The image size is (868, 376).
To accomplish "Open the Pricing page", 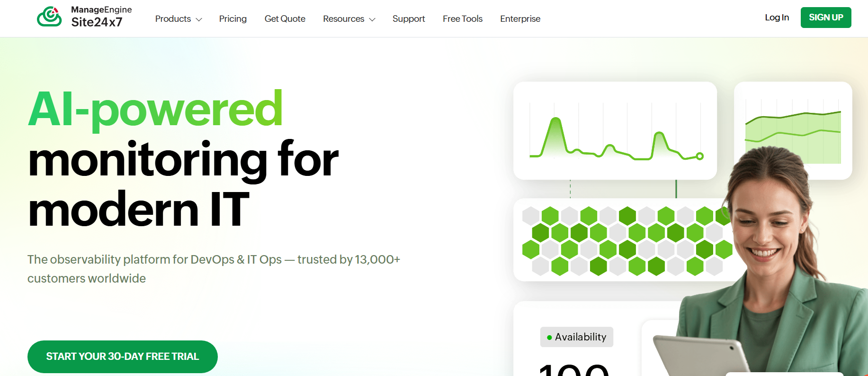I will click(233, 19).
